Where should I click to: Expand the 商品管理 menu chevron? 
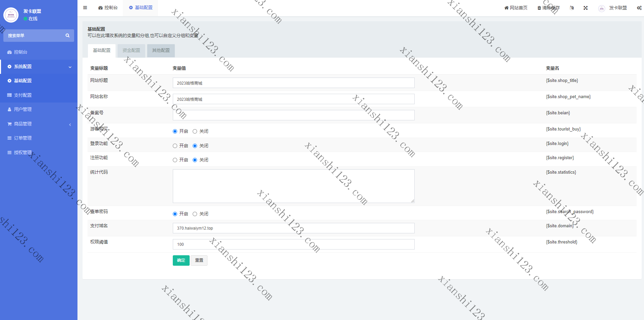(70, 124)
